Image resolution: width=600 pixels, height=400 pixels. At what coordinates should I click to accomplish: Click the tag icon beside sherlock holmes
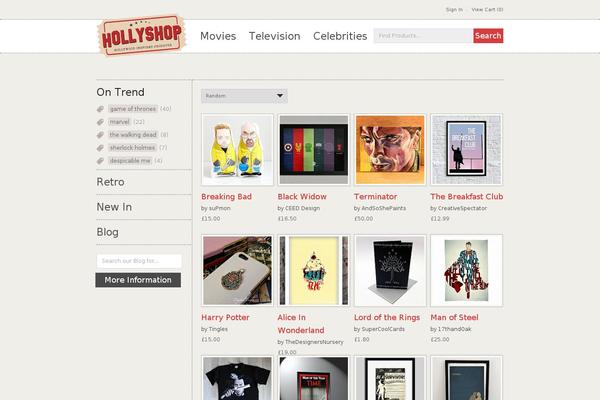tap(100, 148)
